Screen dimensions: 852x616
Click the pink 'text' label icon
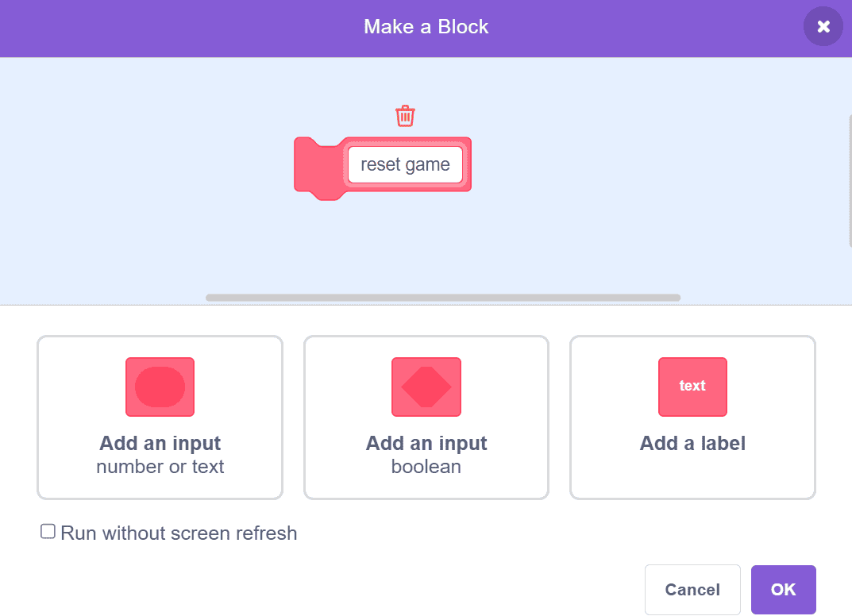(x=692, y=387)
